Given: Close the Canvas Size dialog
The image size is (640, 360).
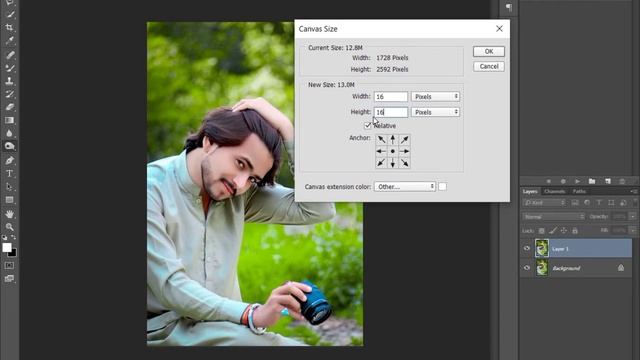Looking at the screenshot, I should pos(499,29).
